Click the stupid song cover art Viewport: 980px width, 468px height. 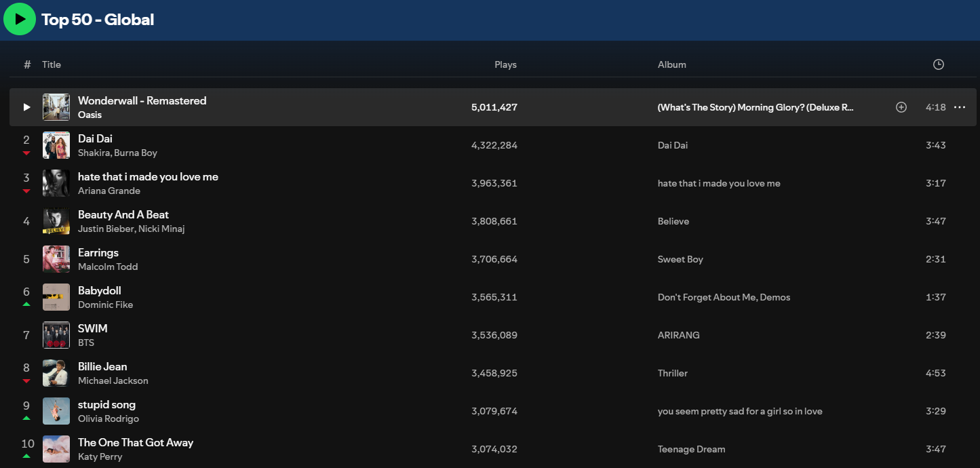pyautogui.click(x=56, y=411)
